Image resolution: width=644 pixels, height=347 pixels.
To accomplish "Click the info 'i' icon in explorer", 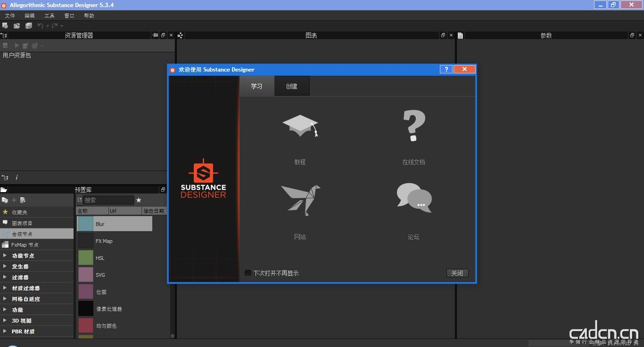I will (x=17, y=178).
